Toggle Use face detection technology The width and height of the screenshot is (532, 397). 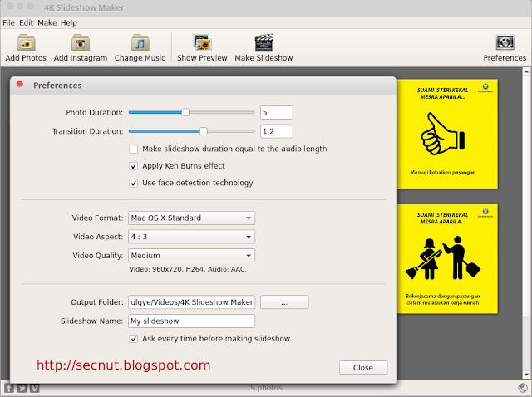click(133, 183)
